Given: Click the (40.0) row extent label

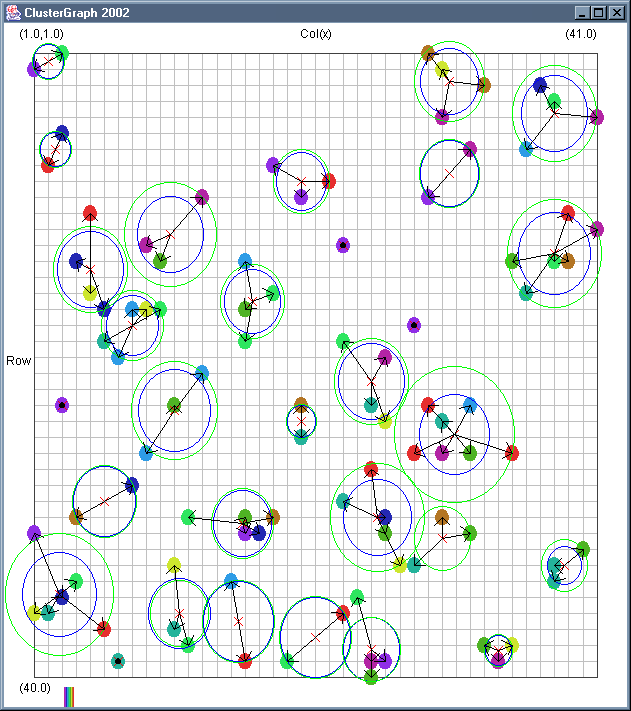Looking at the screenshot, I should pyautogui.click(x=35, y=688).
